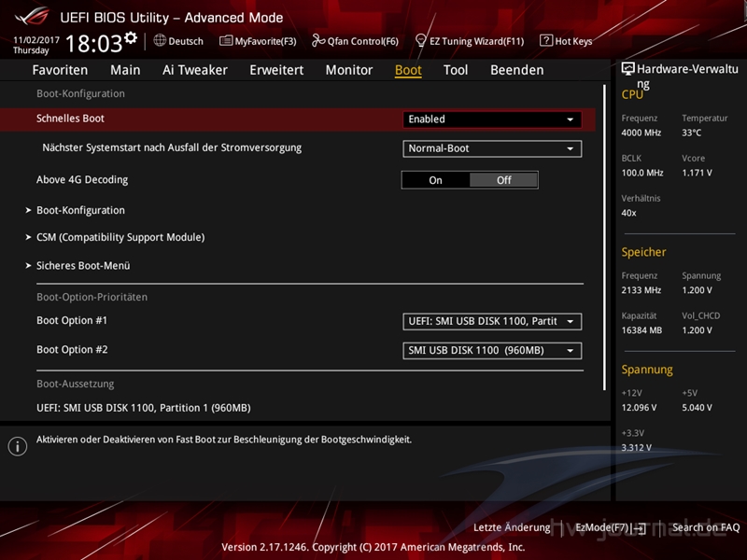Select UEFI: SMI USB DISK boot override entry
The height and width of the screenshot is (560, 747).
pyautogui.click(x=143, y=408)
